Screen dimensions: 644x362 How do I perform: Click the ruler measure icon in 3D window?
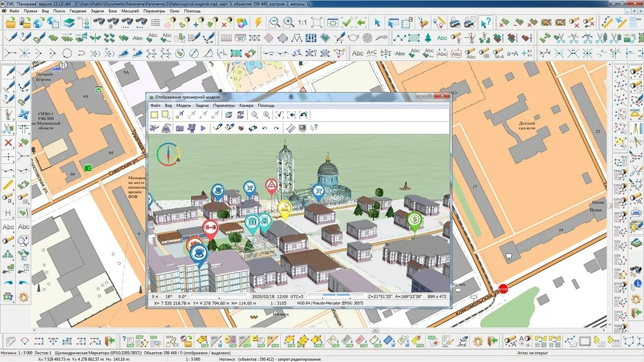tap(290, 128)
